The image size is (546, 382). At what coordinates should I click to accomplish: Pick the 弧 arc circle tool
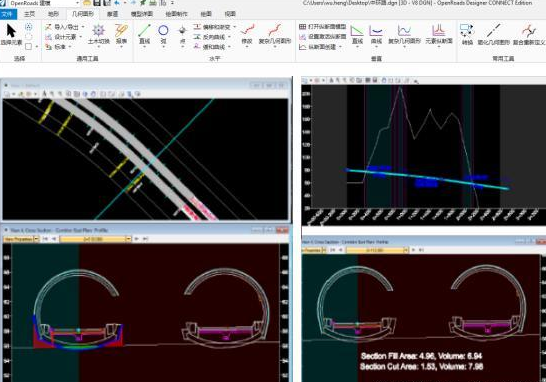(x=163, y=34)
